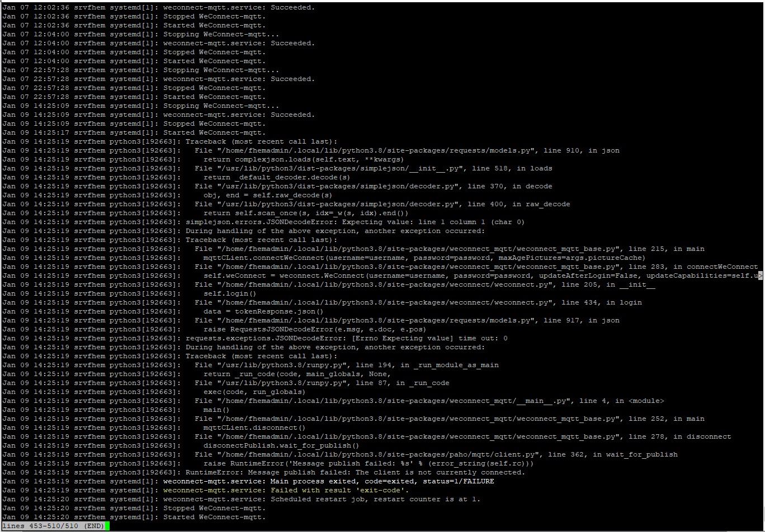Click the green terminal cursor block
Screen dimensions: 765x532
click(x=106, y=526)
